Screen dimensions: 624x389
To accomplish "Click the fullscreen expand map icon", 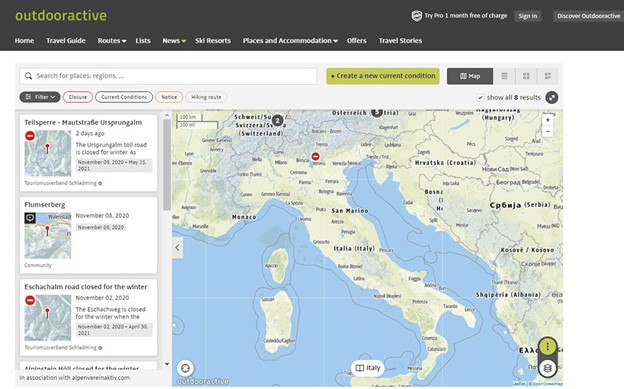I will click(552, 98).
